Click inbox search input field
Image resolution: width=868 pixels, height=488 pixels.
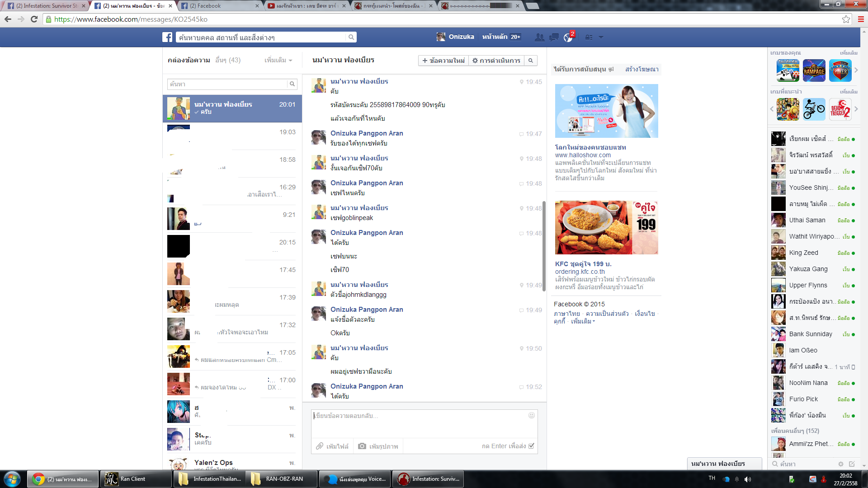[x=227, y=84]
